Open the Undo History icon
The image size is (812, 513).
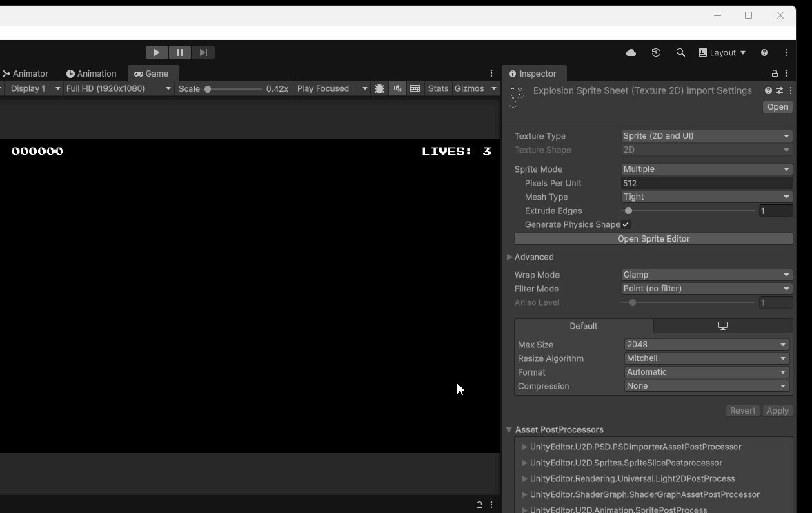(x=656, y=52)
